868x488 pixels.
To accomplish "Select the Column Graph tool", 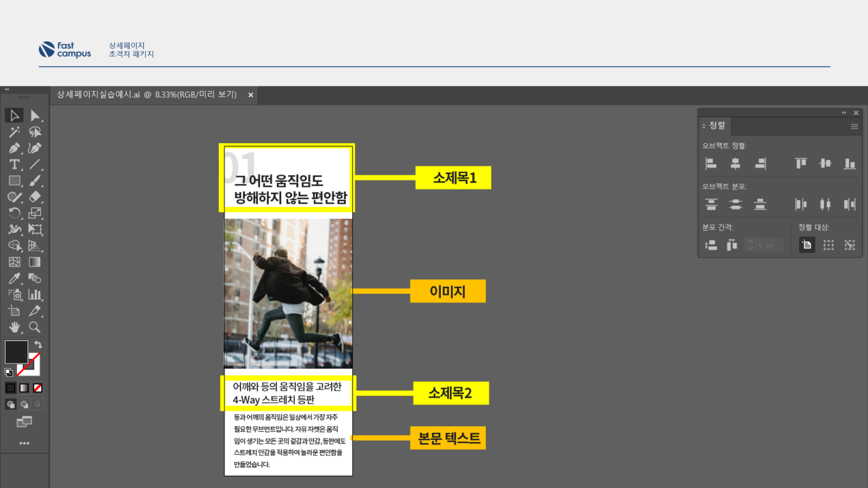I will click(x=35, y=294).
